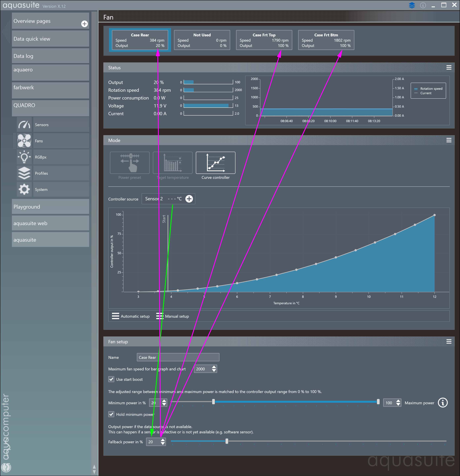Open the Mode panel hamburger menu

click(449, 140)
